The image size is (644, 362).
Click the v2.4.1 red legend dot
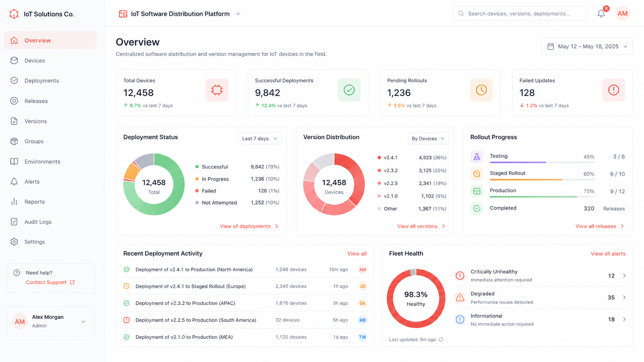click(x=379, y=158)
